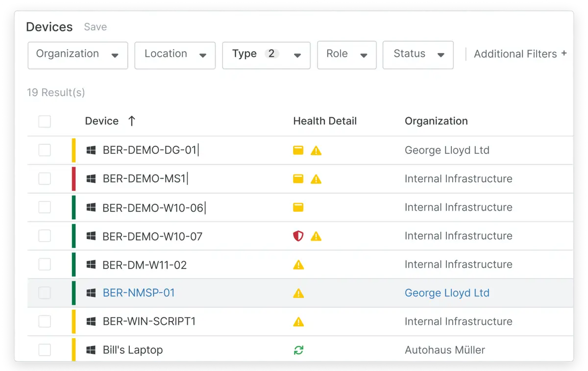Click the Health Detail column header

[325, 121]
